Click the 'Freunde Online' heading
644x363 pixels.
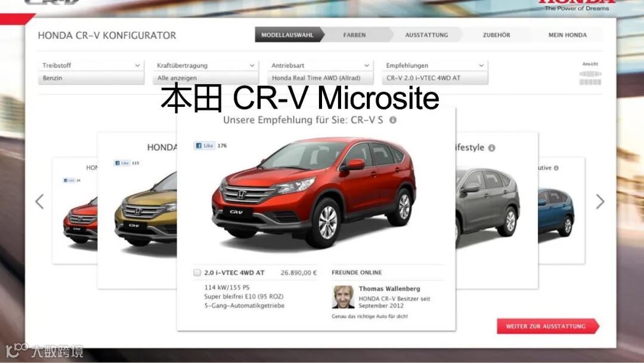tap(357, 273)
